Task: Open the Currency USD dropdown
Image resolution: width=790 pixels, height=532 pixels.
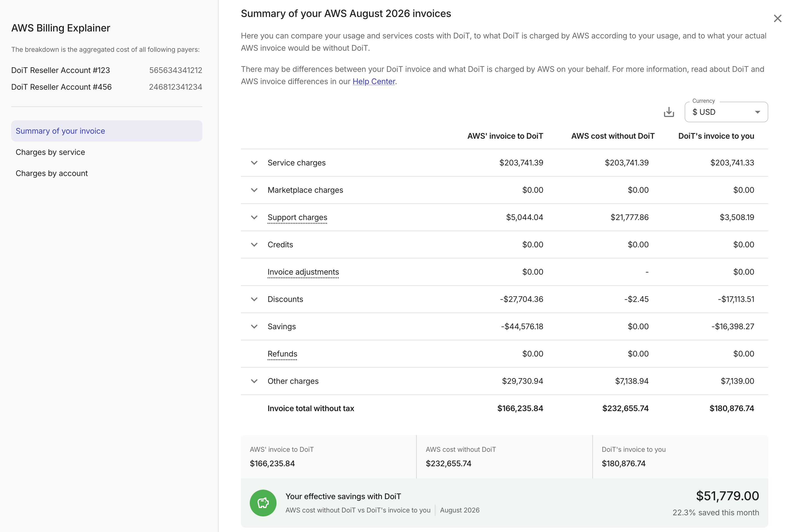Action: (726, 112)
